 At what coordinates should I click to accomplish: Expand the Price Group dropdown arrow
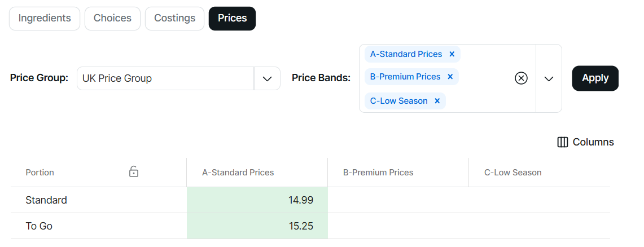point(267,78)
